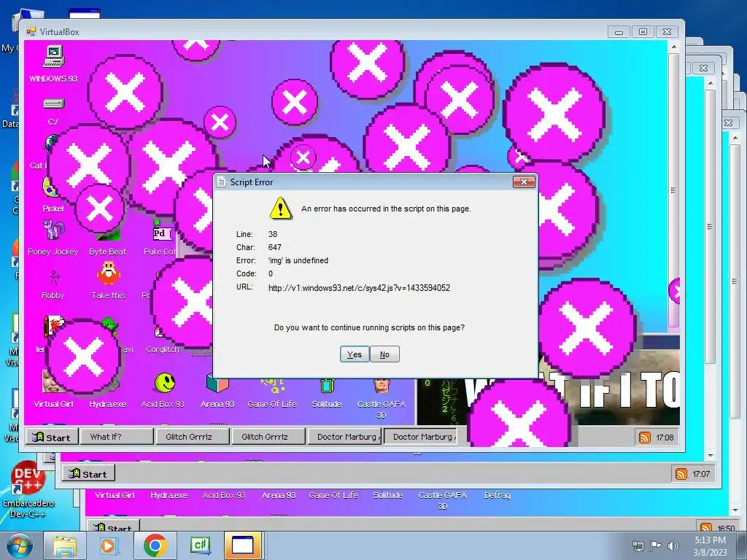
Task: Click the Windows 7 Start orb
Action: [x=19, y=546]
